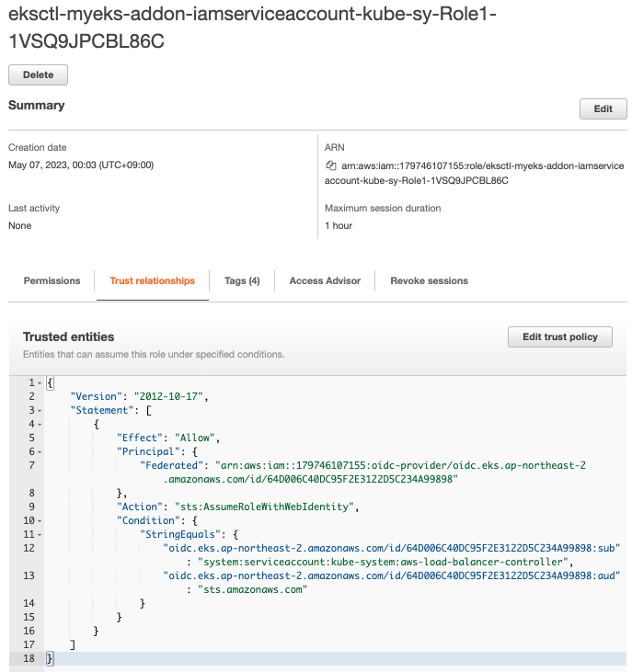Place cursor at closing brace on line 18

50,658
